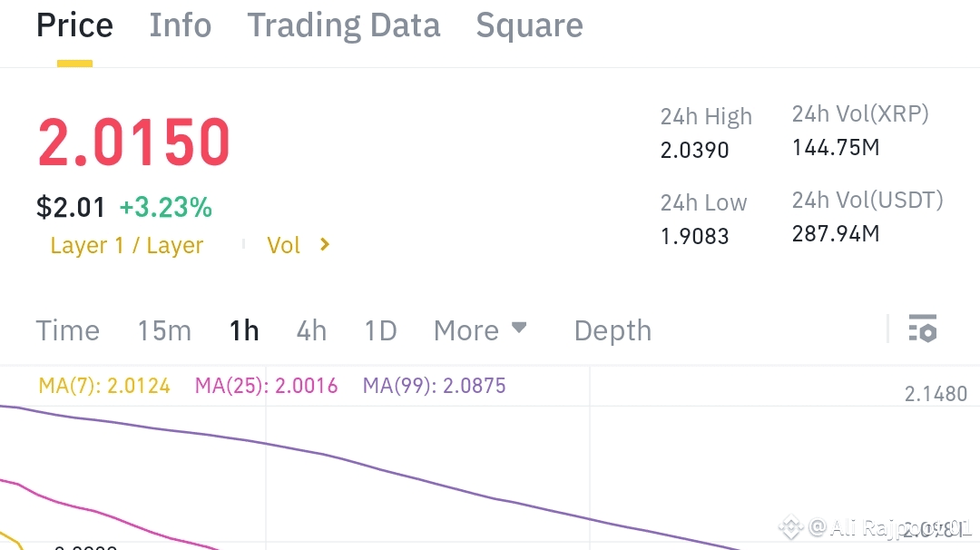Switch to the Info tab
This screenshot has height=550, width=980.
coord(180,25)
